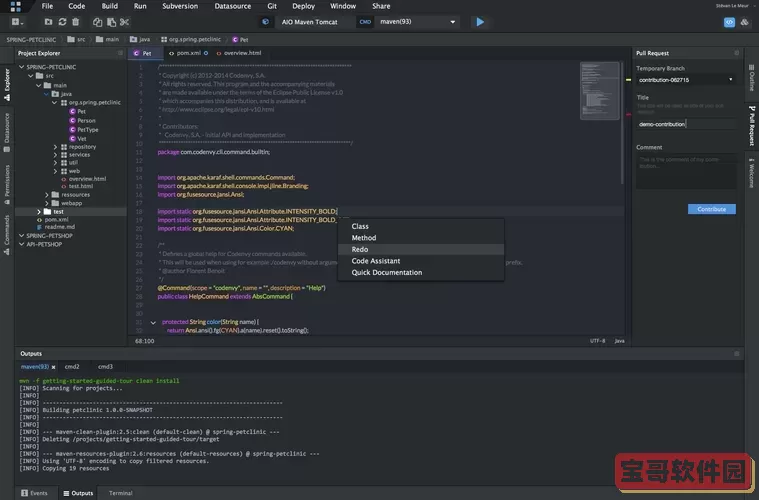Toggle the blue code perspective button

(x=729, y=22)
